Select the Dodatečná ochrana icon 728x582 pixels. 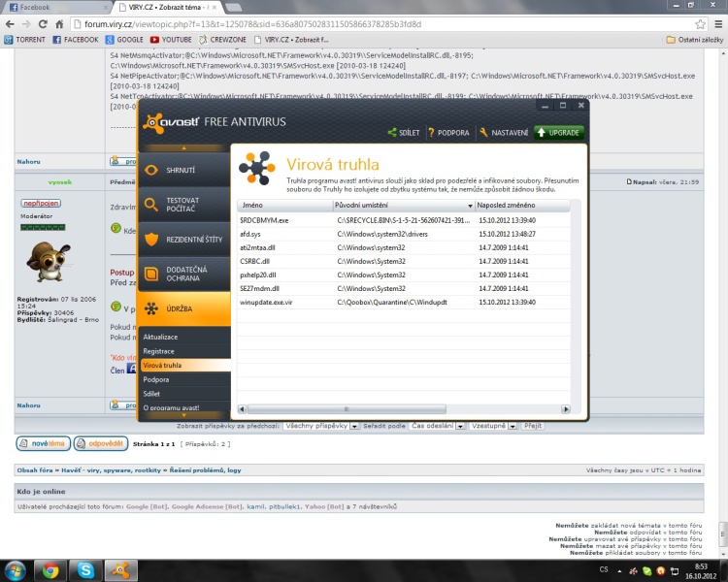pos(152,275)
